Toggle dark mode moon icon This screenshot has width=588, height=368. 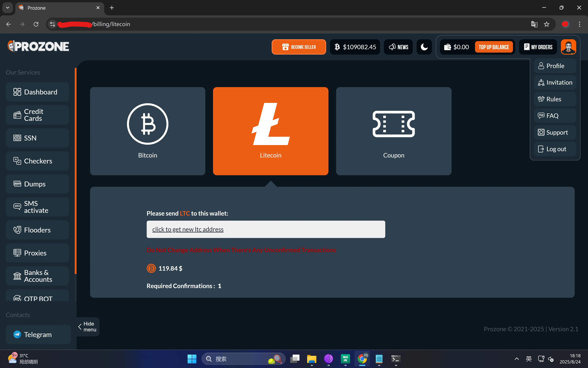[424, 47]
